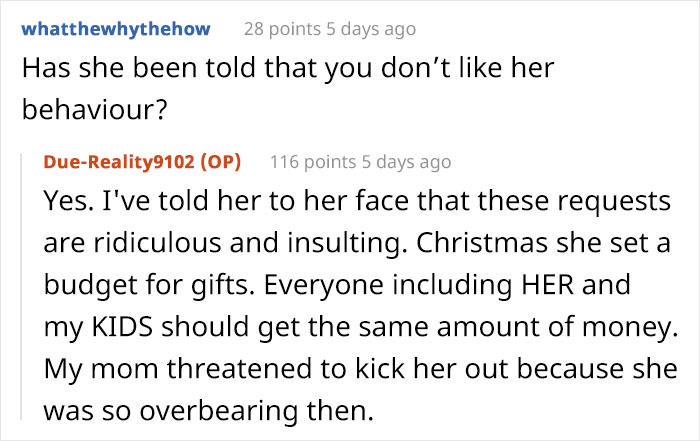Image resolution: width=700 pixels, height=441 pixels.
Task: Click the "My mom threatened to kick" line
Action: point(355,367)
